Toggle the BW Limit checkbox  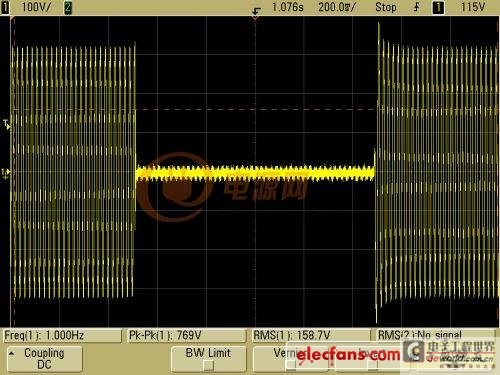click(x=209, y=366)
